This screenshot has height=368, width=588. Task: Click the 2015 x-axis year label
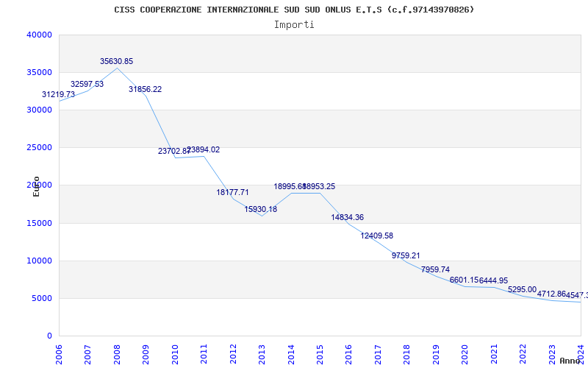320,354
